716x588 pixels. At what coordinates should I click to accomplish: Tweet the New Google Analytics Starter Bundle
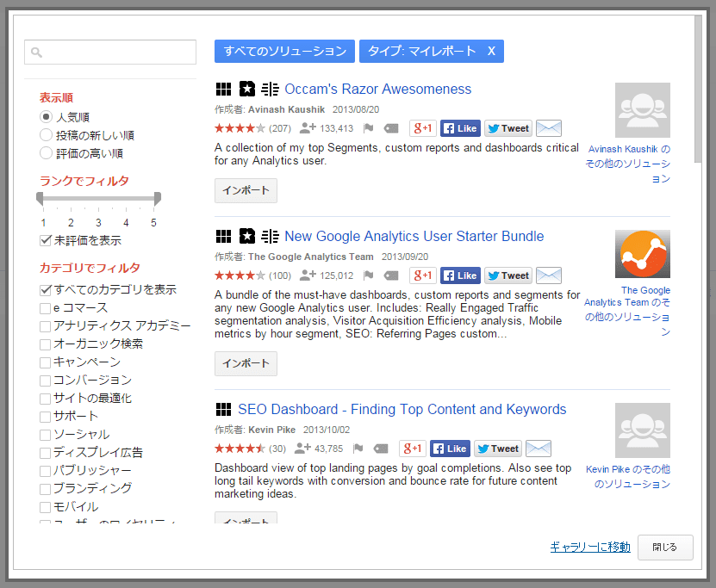(507, 275)
